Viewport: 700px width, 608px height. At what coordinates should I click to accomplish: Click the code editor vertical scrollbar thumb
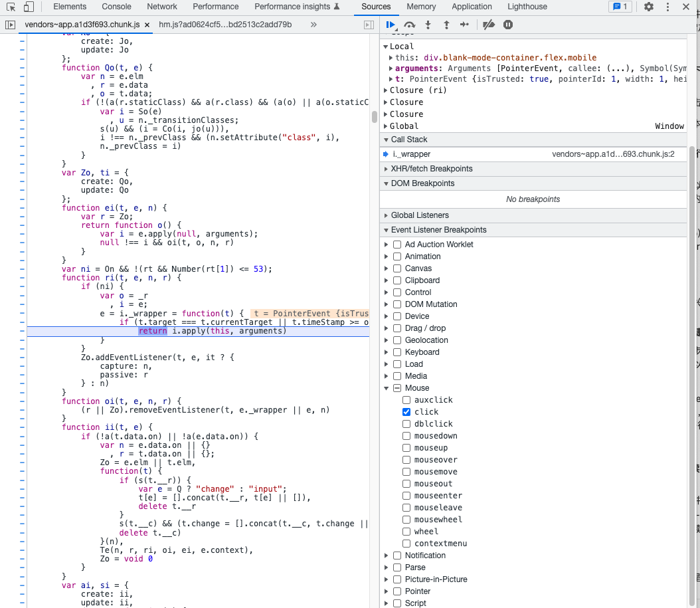point(374,116)
